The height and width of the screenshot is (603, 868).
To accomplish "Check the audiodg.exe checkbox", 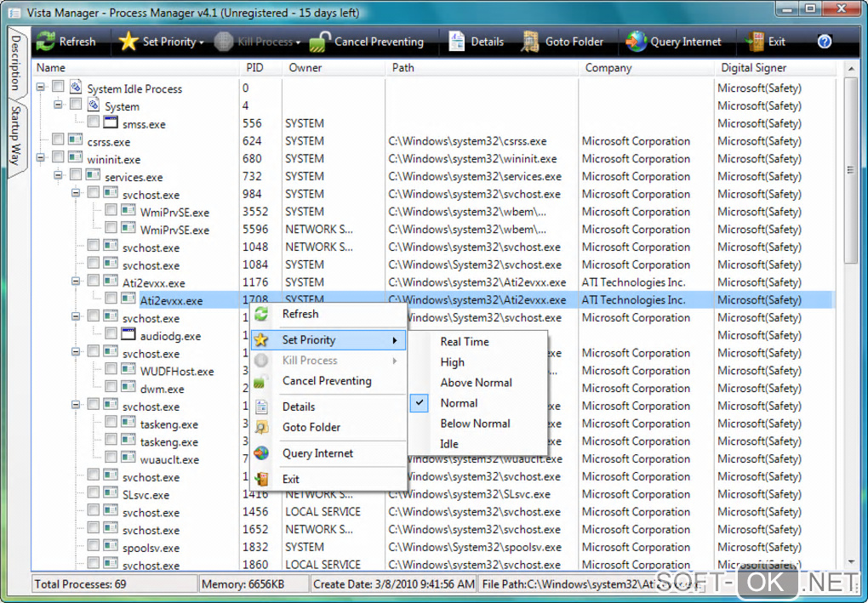I will click(111, 333).
